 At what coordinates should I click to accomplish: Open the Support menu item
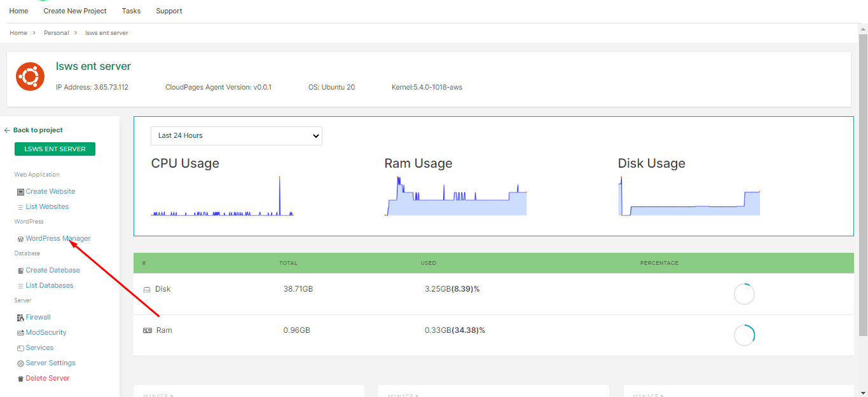(169, 10)
